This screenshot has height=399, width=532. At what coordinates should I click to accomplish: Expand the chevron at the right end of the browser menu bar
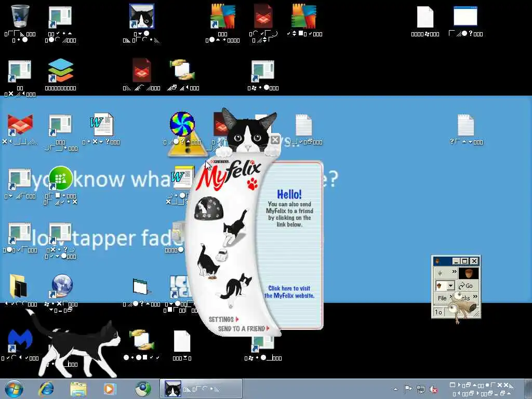click(x=475, y=297)
